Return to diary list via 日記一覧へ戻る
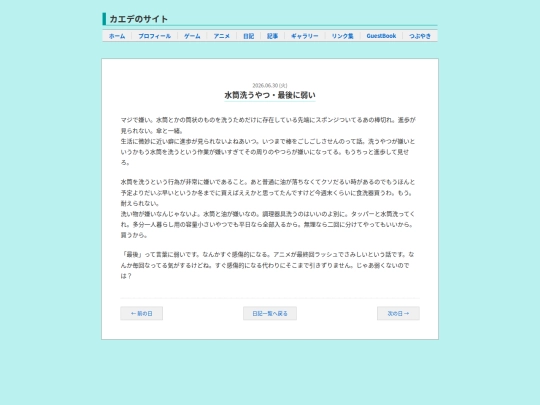Viewport: 540px width, 405px height. click(x=270, y=313)
